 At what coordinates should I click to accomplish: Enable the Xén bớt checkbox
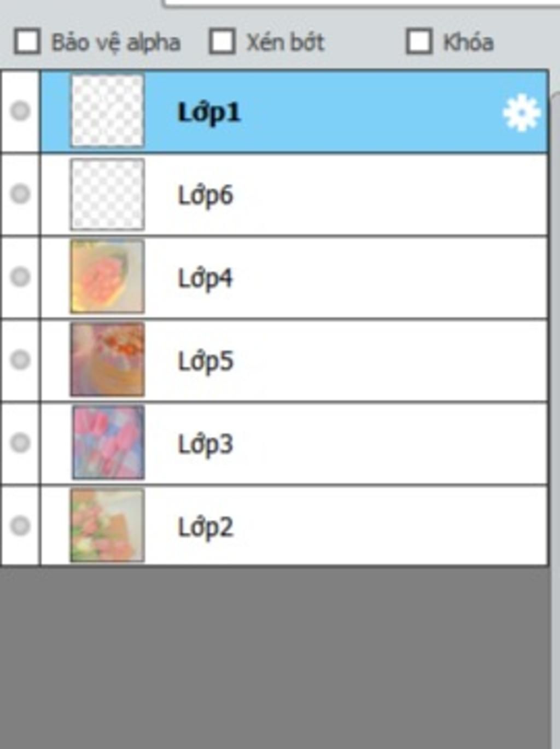(x=223, y=42)
